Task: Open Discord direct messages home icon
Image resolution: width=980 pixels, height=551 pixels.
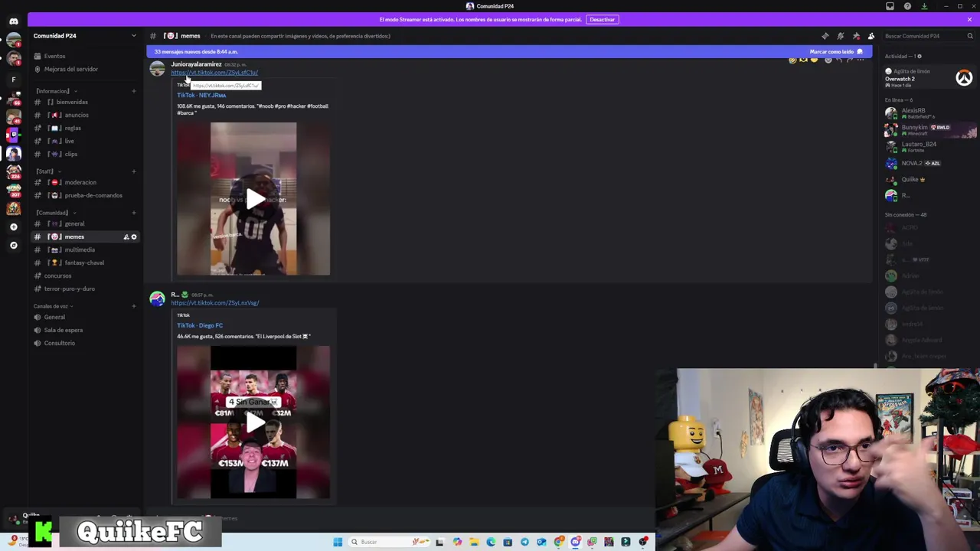Action: (13, 21)
